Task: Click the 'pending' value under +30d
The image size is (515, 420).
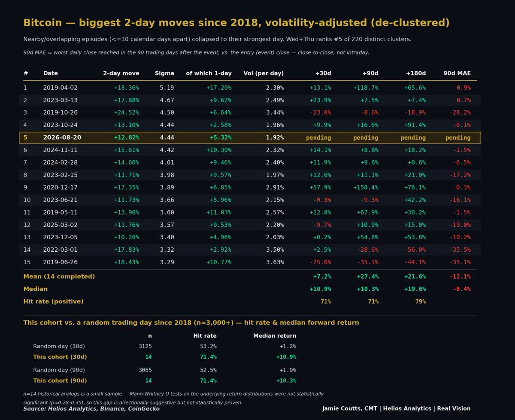Action: point(318,138)
